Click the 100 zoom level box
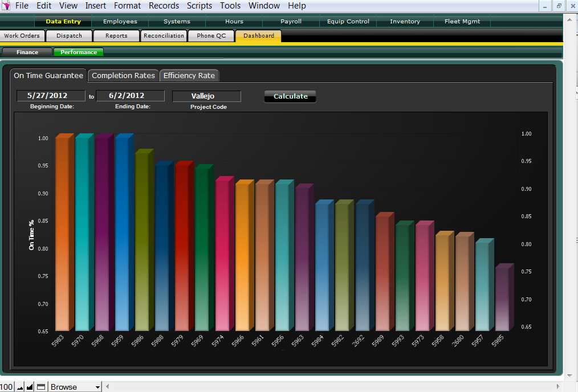This screenshot has width=578, height=392. (x=7, y=387)
